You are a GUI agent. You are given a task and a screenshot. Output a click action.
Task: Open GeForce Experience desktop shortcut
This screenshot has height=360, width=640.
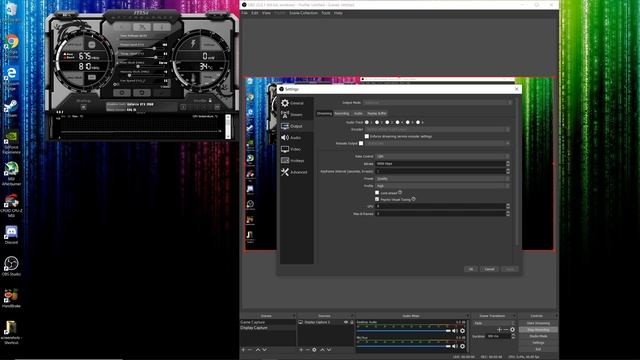pyautogui.click(x=11, y=142)
